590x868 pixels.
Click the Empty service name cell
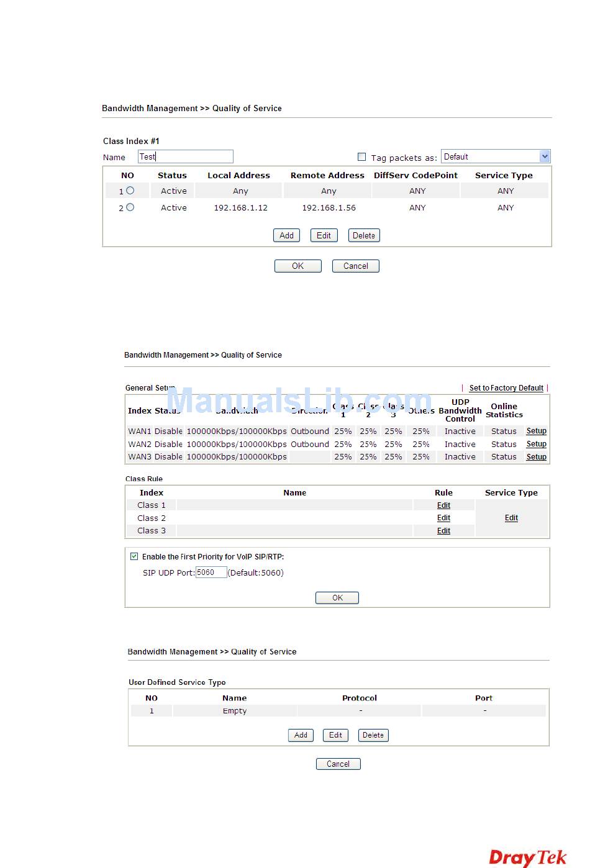click(235, 711)
